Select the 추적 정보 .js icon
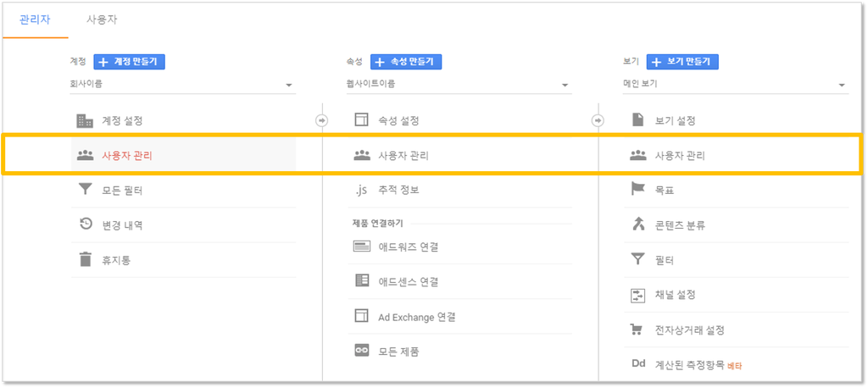868x388 pixels. point(361,191)
